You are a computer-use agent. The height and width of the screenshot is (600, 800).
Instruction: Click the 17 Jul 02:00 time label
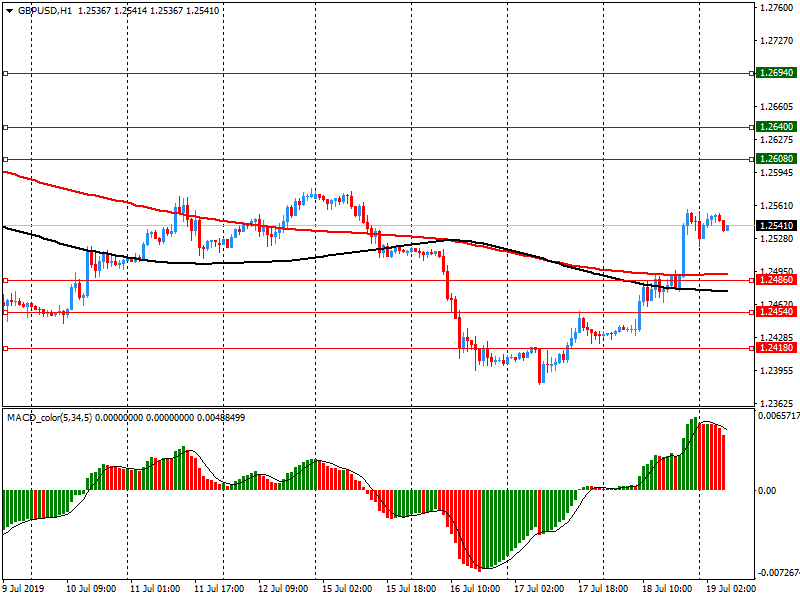539,589
